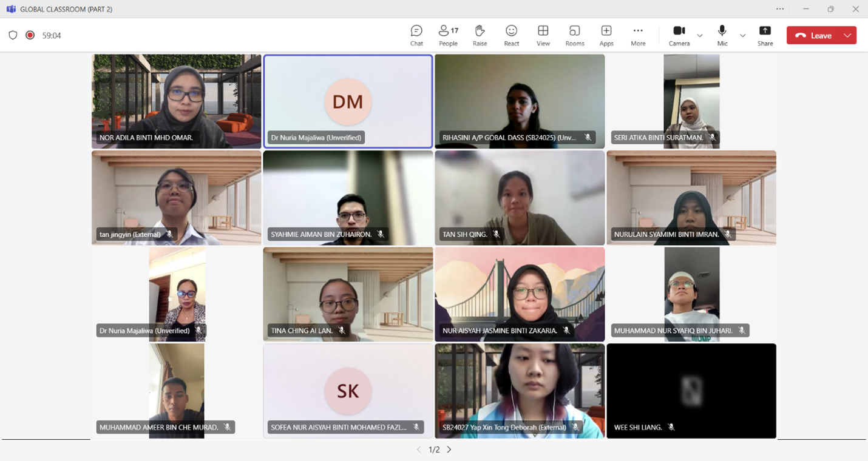Select SYAHMIE AIMAN BIN ZUHAIRON video tile
Image resolution: width=868 pixels, height=461 pixels.
348,198
